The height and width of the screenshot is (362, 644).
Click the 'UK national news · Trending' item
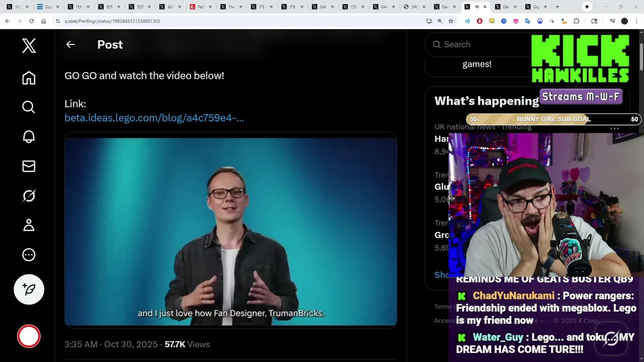click(x=483, y=127)
